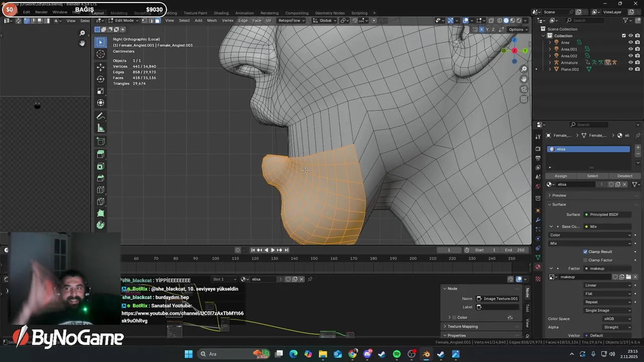
Task: Toggle camera view in viewport
Action: coord(524,89)
